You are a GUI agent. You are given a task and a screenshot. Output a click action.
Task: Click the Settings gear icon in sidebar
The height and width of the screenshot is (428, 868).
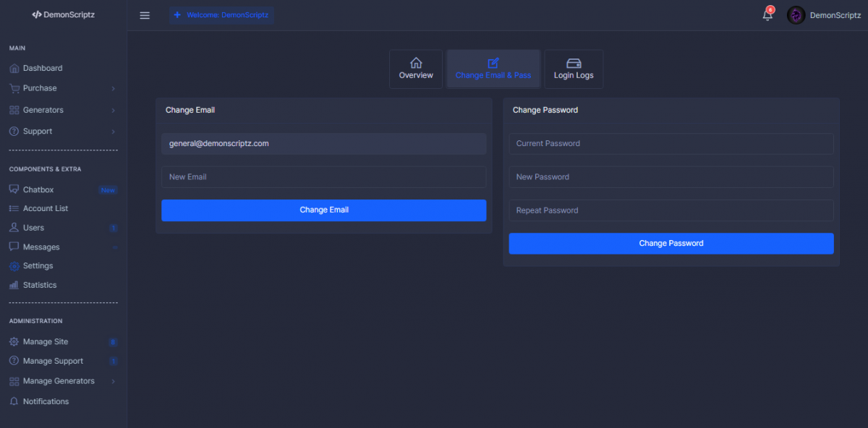click(x=14, y=266)
